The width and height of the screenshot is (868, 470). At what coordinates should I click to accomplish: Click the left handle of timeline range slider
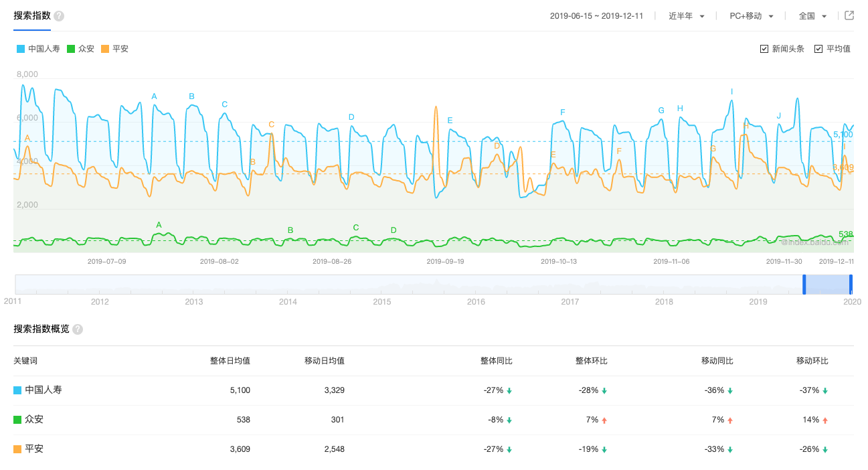pos(804,285)
